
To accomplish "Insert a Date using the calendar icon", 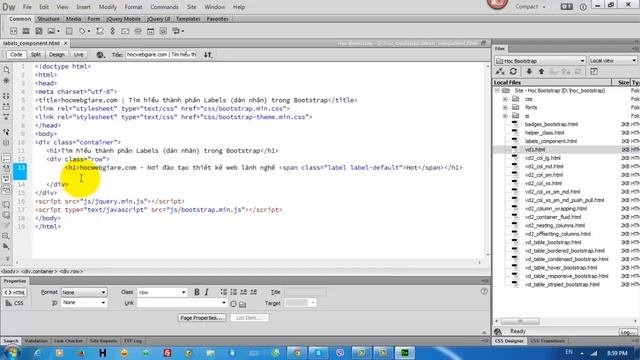I will pyautogui.click(x=151, y=31).
